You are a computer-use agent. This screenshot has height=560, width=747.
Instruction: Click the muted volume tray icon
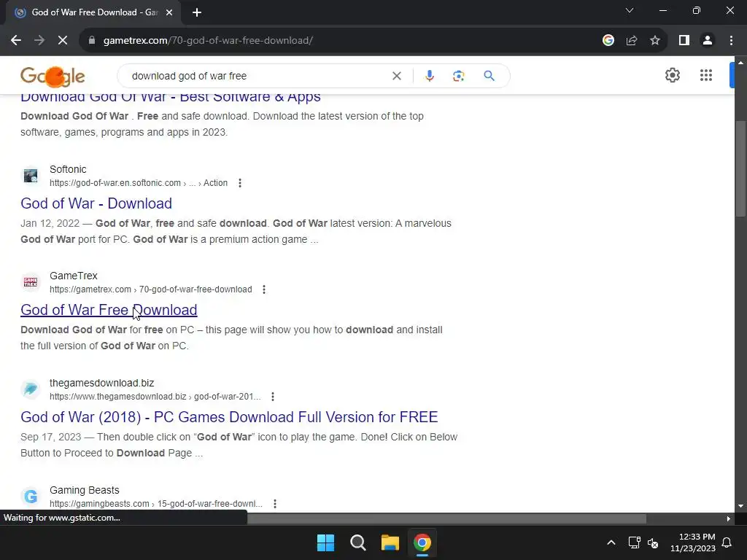[x=653, y=542]
